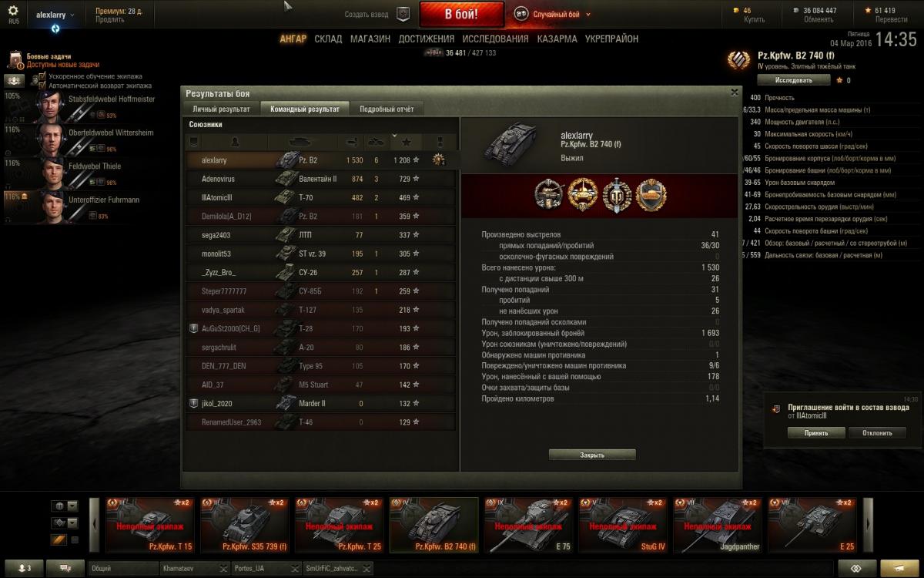Switch to the Подробный отчёт tab
924x578 pixels.
tap(387, 109)
